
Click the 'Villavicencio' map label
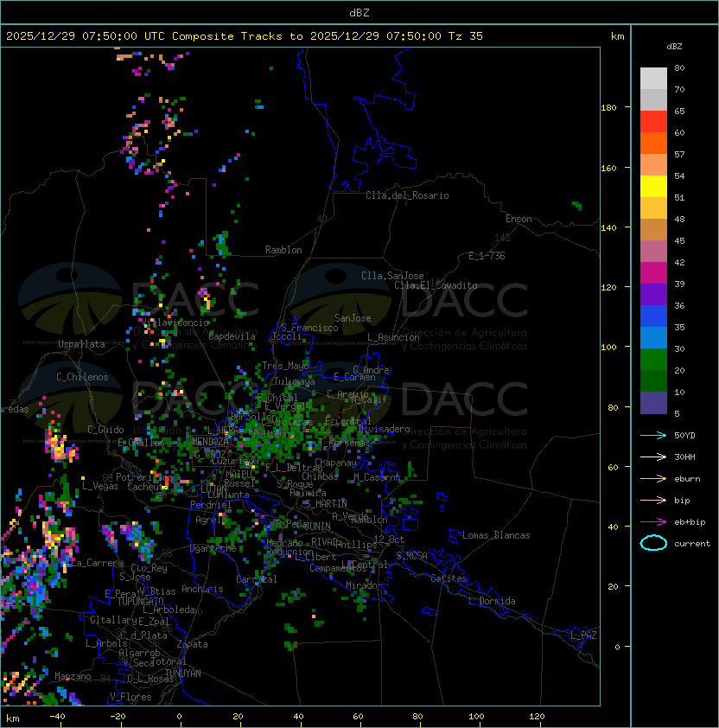click(x=175, y=322)
